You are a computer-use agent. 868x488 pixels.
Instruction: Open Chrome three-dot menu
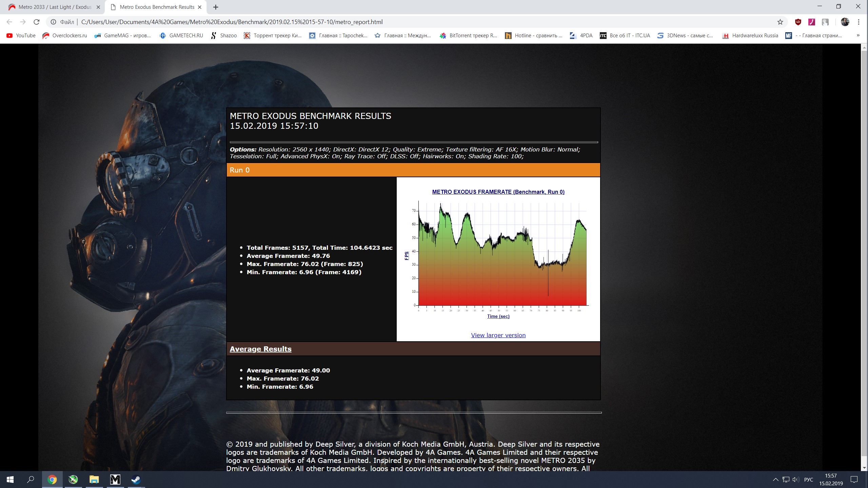(x=859, y=22)
